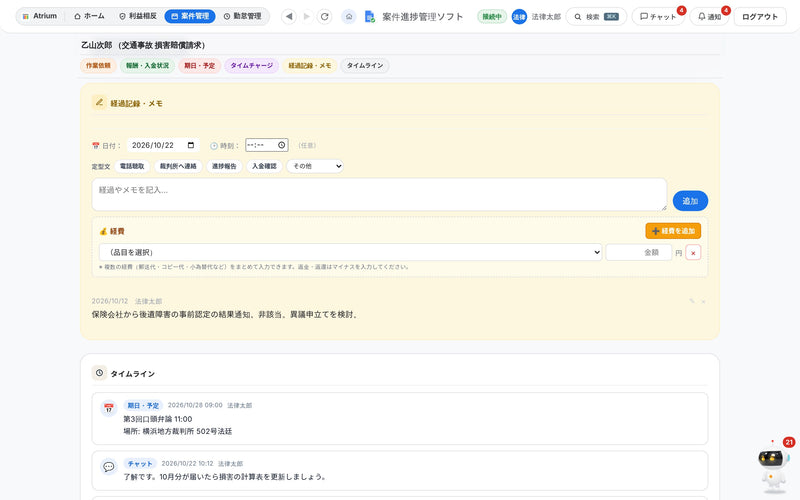800x500 pixels.
Task: Click the 時刻 time input field
Action: pos(266,145)
